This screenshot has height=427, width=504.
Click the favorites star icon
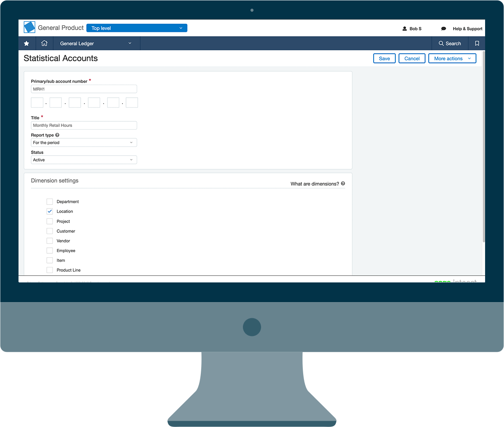click(x=26, y=43)
